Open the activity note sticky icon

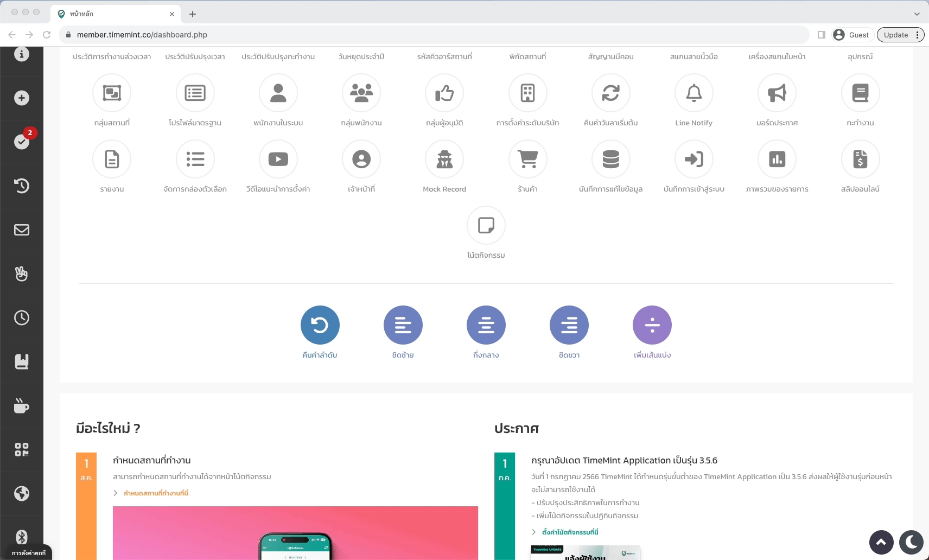[486, 226]
